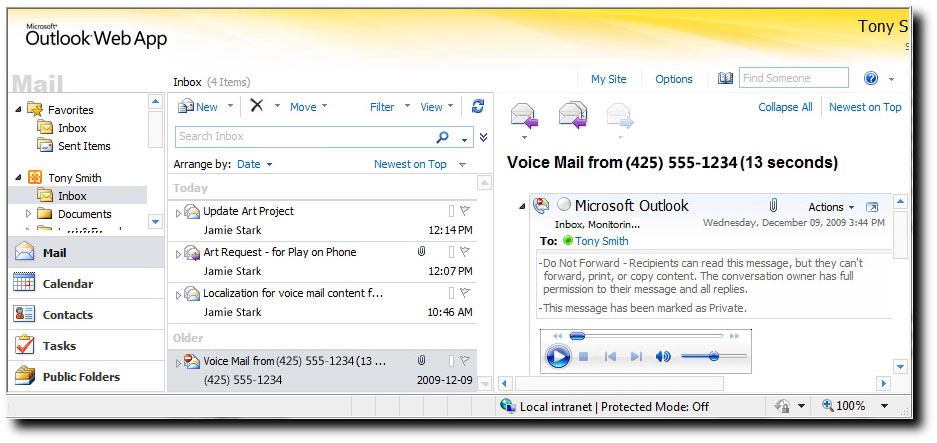
Task: Open the Delete options dropdown arrow
Action: (277, 106)
